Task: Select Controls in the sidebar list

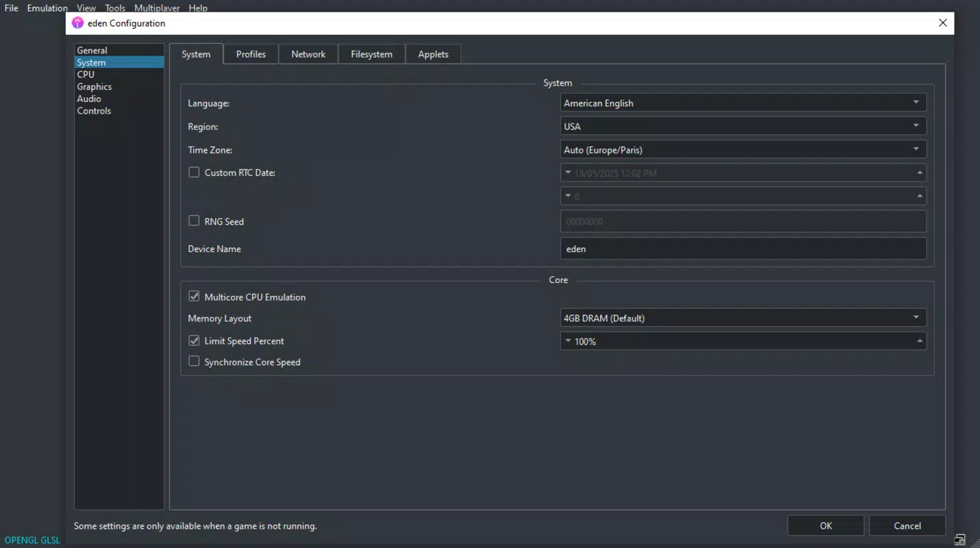Action: (119, 110)
